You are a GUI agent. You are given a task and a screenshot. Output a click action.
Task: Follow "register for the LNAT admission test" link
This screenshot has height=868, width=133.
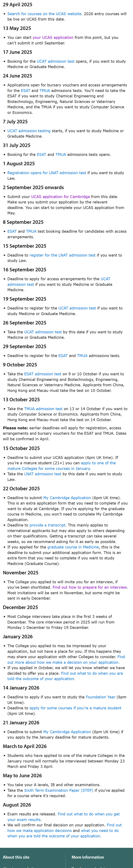63,255
